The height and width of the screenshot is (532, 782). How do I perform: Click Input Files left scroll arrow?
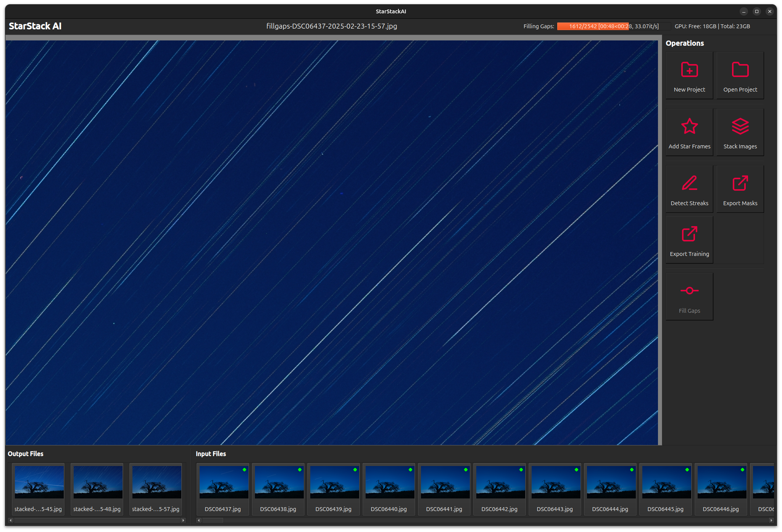coord(199,520)
